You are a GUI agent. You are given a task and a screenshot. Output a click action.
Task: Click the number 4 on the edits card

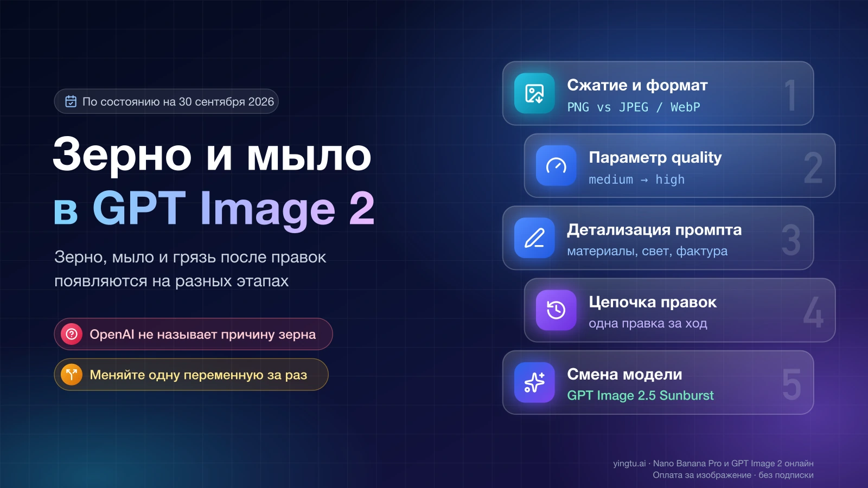tap(813, 312)
